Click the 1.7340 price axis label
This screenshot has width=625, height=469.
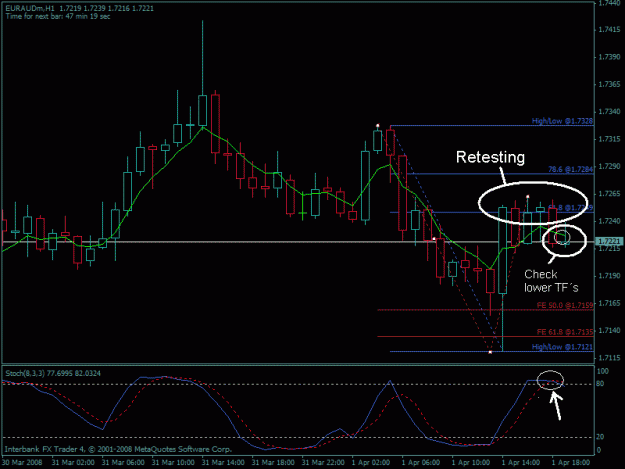coord(609,112)
